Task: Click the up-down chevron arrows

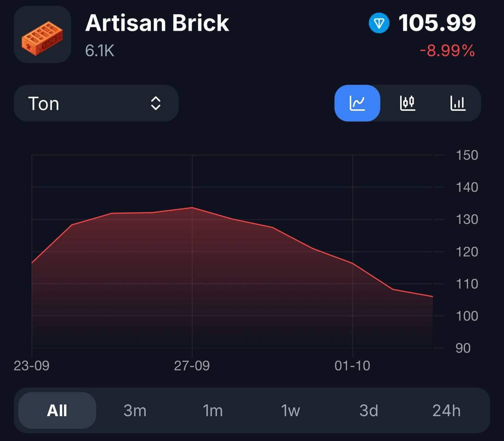Action: point(156,103)
